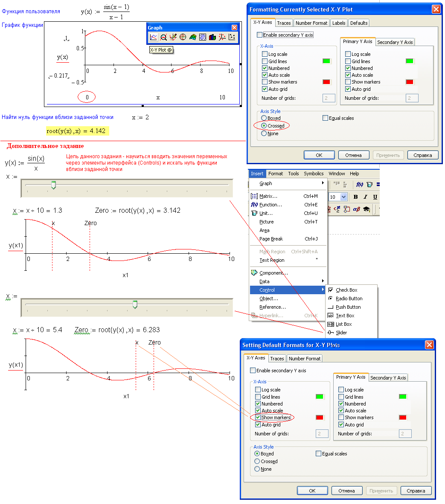Click X-Axis red marker color in Formatting dialog
445x504 pixels.
[326, 82]
